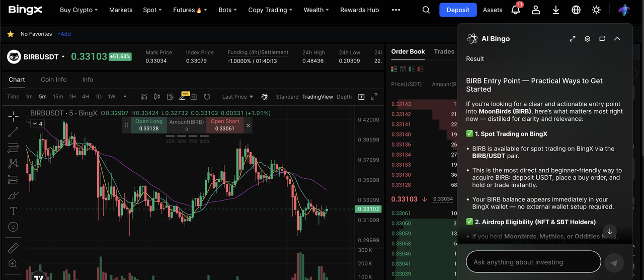Select the text annotation tool

[13, 211]
